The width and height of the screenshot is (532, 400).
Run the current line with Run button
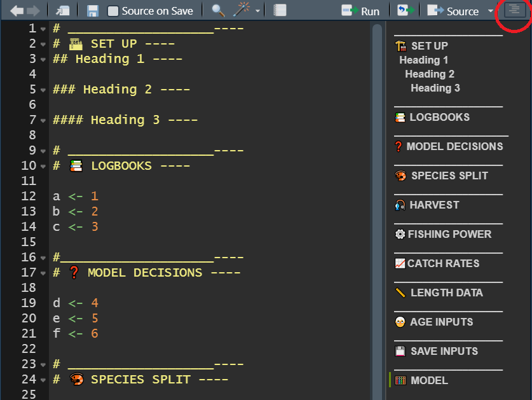coord(360,11)
